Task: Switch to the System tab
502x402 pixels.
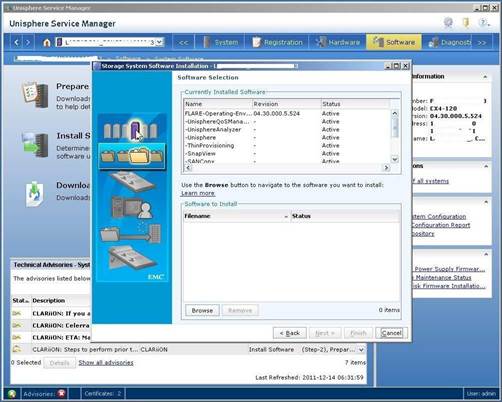Action: click(221, 42)
